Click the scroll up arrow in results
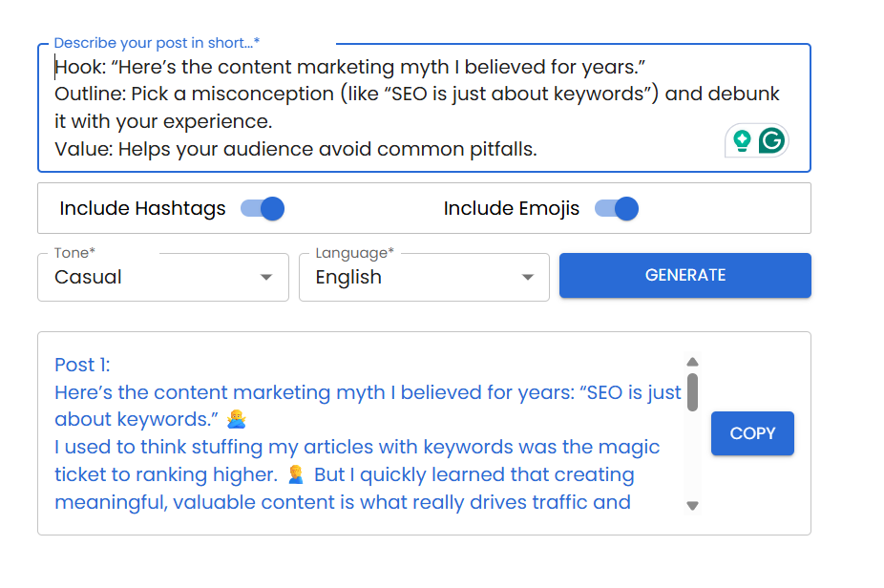The width and height of the screenshot is (884, 588). 693,362
